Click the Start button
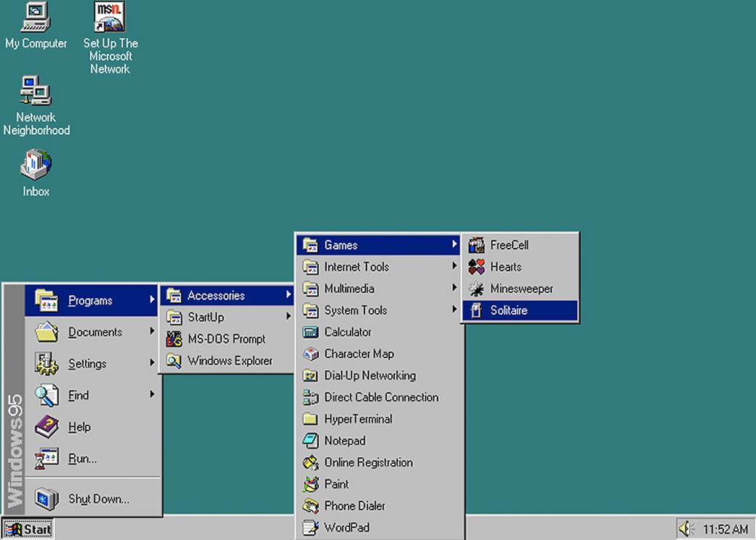The height and width of the screenshot is (540, 756). point(27,530)
